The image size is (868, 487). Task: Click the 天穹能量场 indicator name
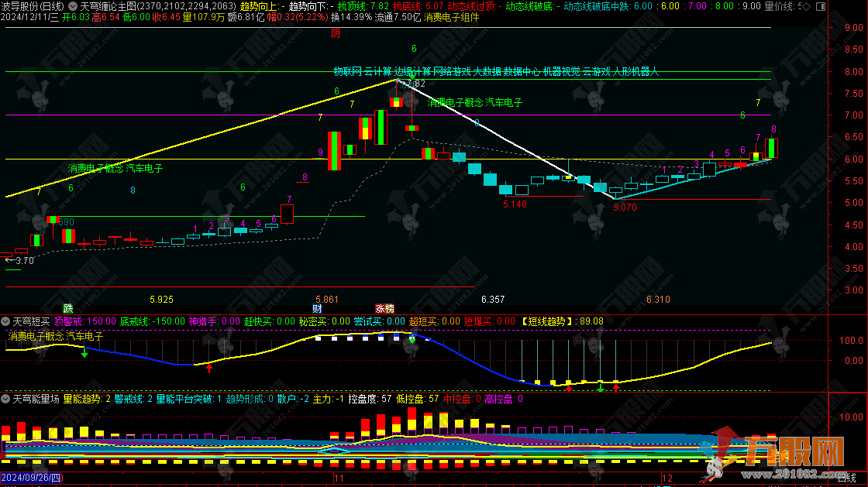pyautogui.click(x=36, y=399)
